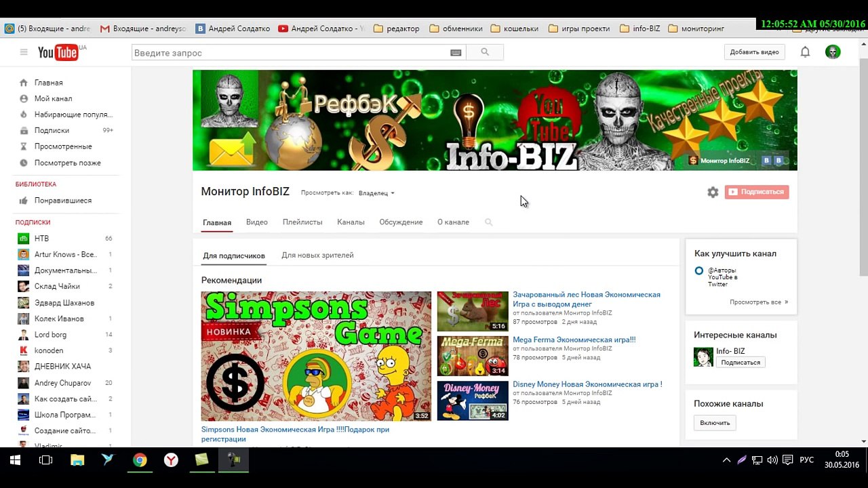Switch to the Каналы tab

pos(351,222)
